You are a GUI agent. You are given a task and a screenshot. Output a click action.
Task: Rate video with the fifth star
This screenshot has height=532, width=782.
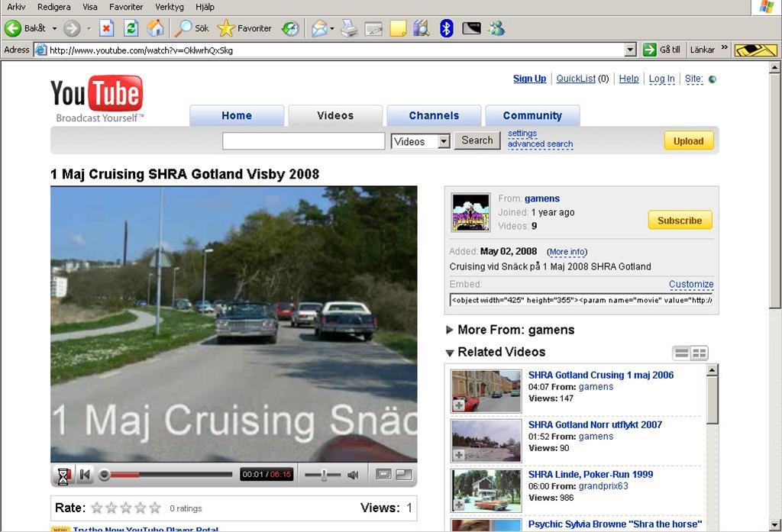coord(155,508)
